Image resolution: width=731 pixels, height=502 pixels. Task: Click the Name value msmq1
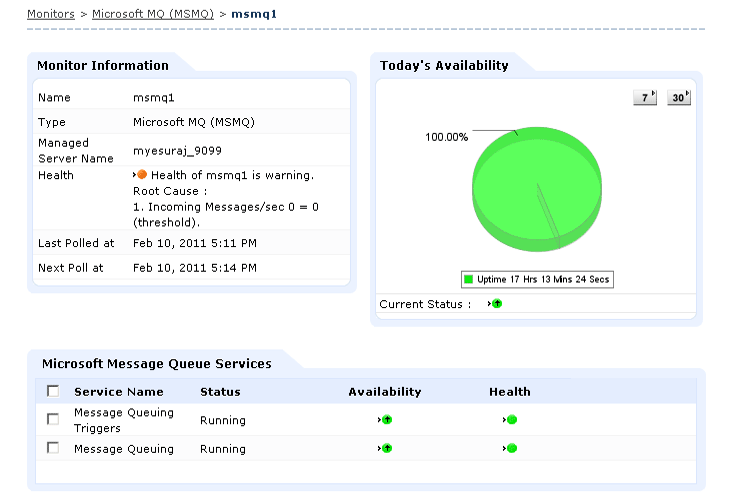point(153,97)
